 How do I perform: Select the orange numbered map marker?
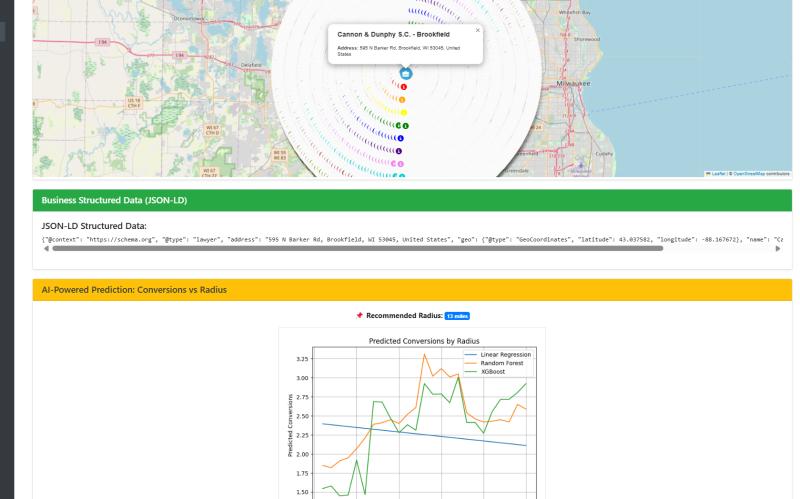coord(402,100)
